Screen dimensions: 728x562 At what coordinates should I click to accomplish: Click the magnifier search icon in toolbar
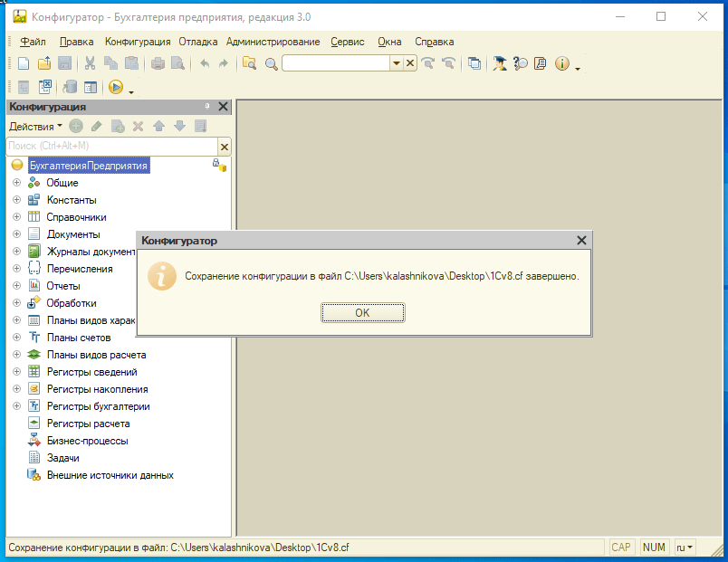coord(271,63)
